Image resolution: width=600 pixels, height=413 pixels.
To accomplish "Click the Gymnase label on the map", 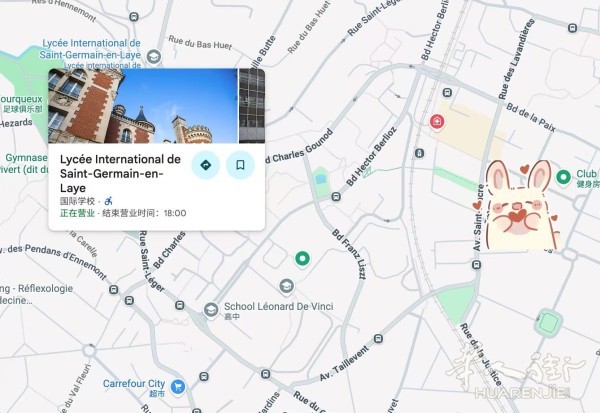I will tap(26, 158).
